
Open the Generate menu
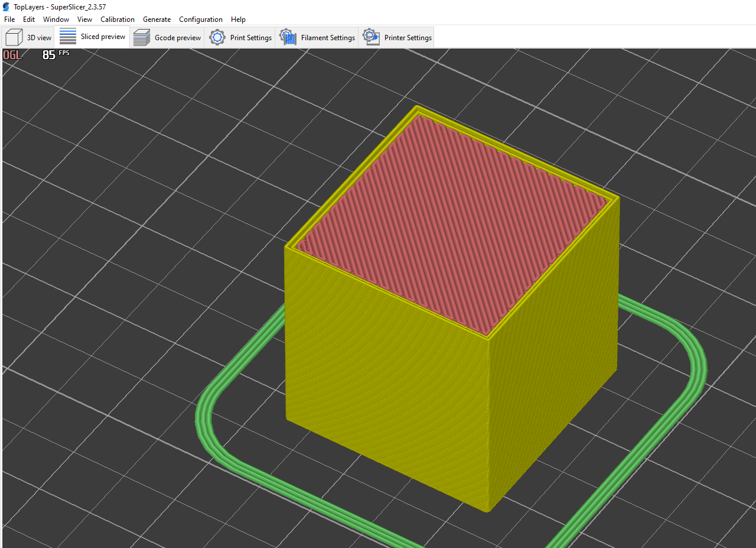click(x=157, y=20)
